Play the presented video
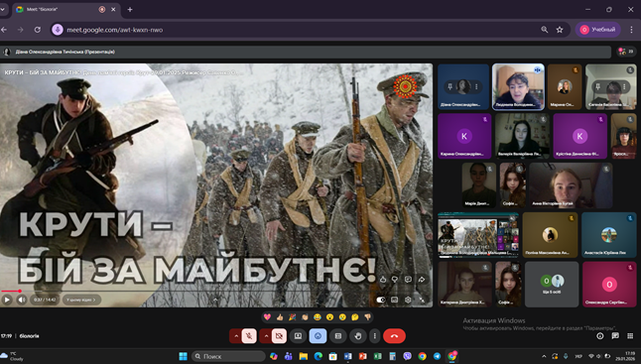This screenshot has height=364, width=641. coord(7,300)
